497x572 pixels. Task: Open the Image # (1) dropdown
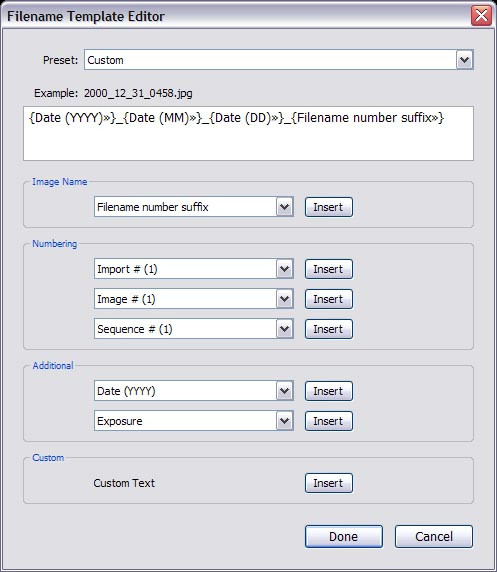194,299
